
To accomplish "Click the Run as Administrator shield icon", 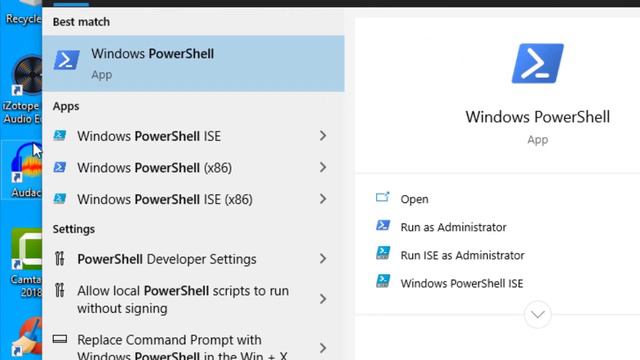I will click(383, 225).
